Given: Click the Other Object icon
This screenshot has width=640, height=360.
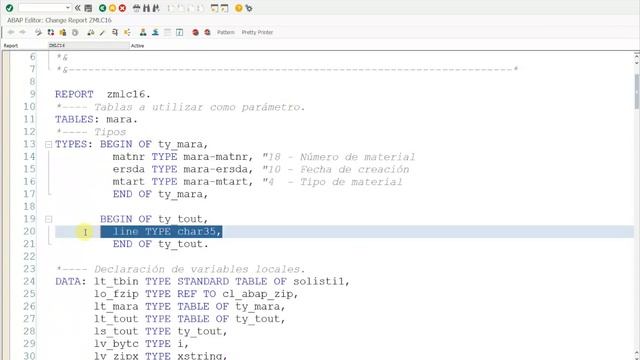Looking at the screenshot, I should pos(63,32).
